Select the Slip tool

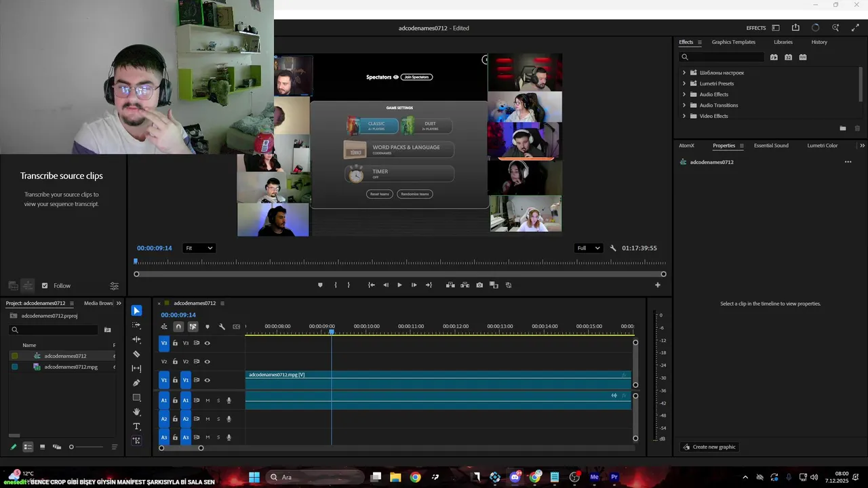coord(136,369)
